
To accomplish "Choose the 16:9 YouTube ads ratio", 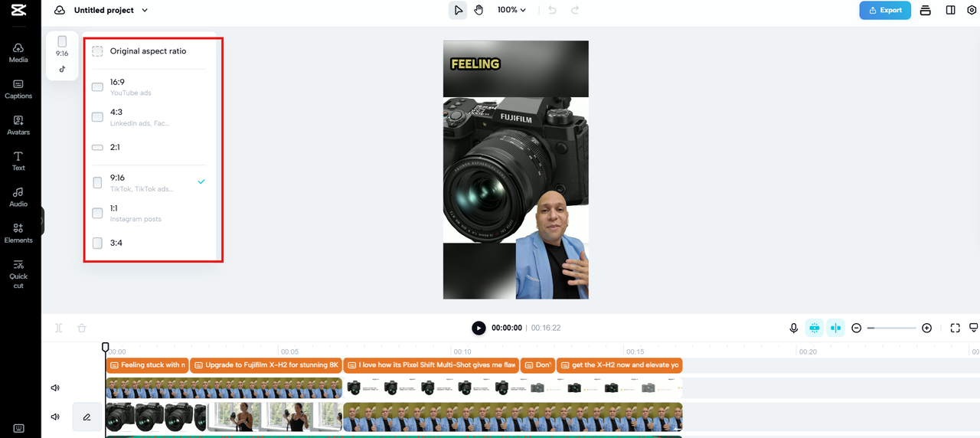I will [150, 87].
